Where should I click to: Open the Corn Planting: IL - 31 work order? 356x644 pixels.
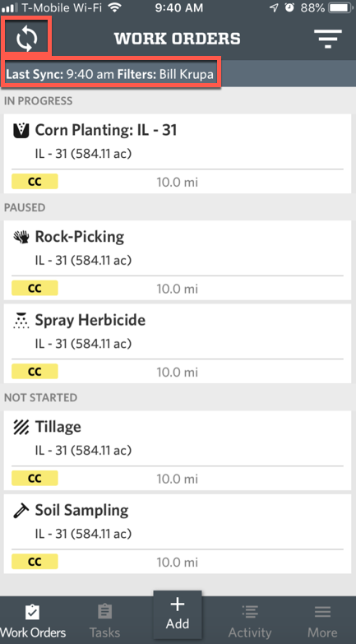point(178,154)
